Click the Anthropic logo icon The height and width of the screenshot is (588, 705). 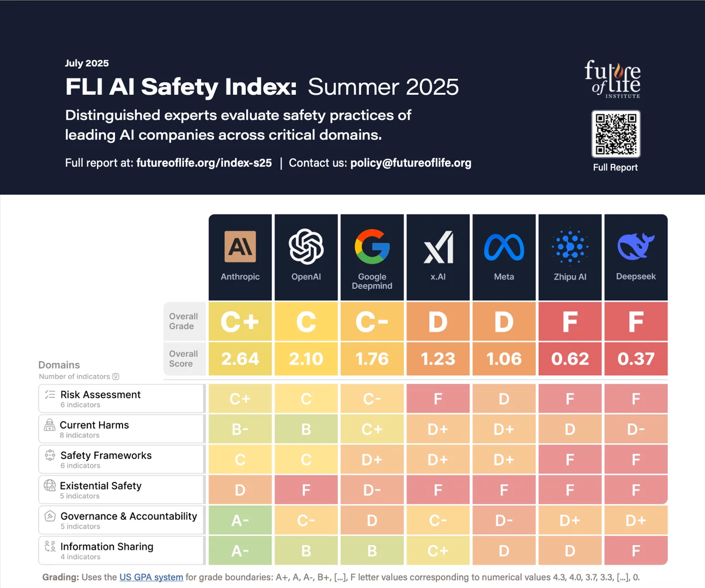click(240, 246)
